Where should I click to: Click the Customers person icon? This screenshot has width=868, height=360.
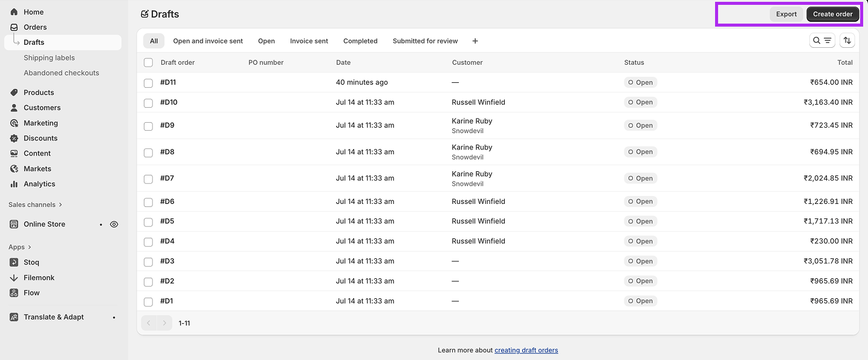pos(14,108)
